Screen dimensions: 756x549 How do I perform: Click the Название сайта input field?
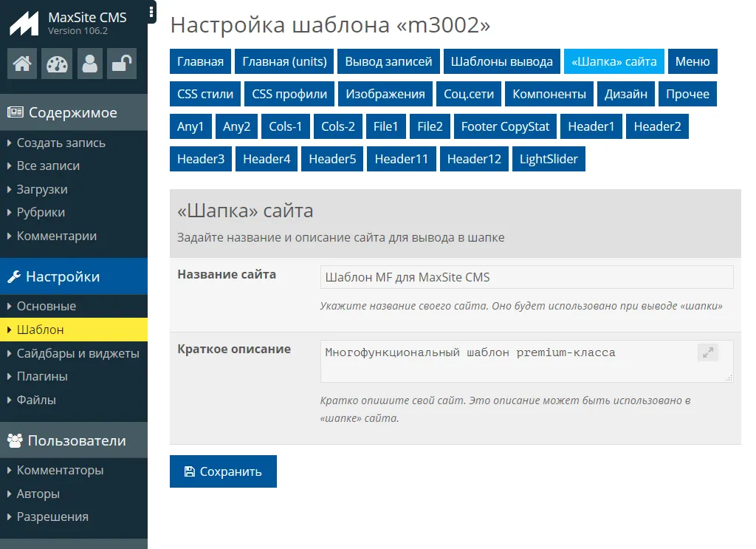[x=526, y=278]
